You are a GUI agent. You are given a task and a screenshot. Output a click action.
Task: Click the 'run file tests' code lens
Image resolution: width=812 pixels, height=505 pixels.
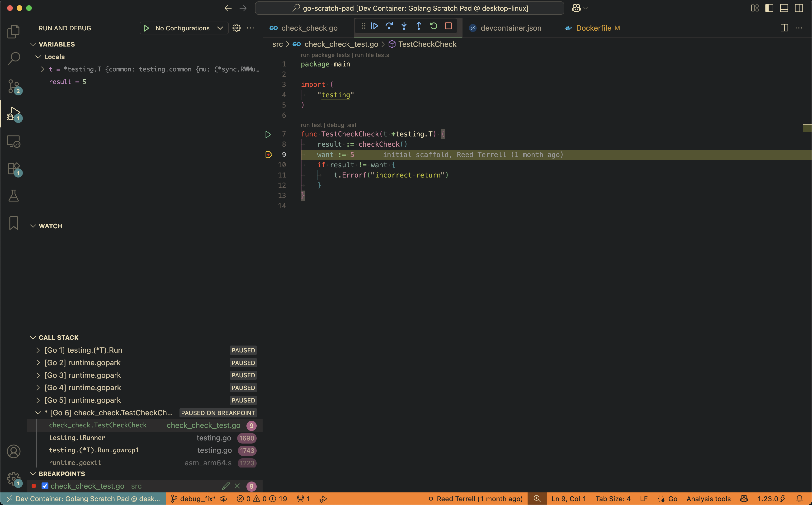pos(372,55)
